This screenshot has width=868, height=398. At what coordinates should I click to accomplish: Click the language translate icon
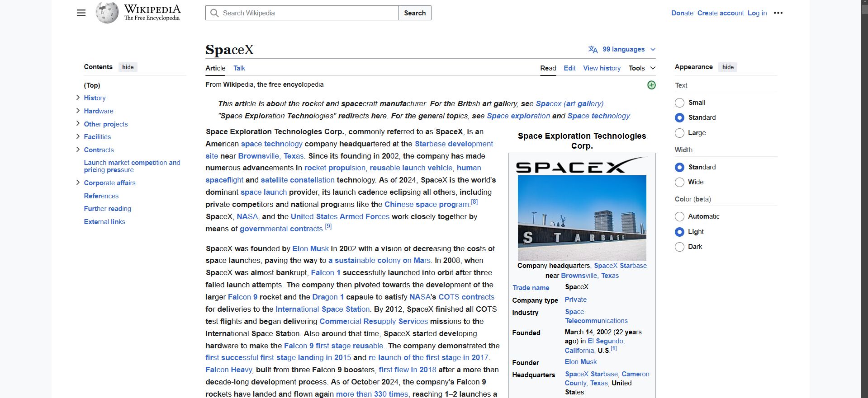coord(593,49)
